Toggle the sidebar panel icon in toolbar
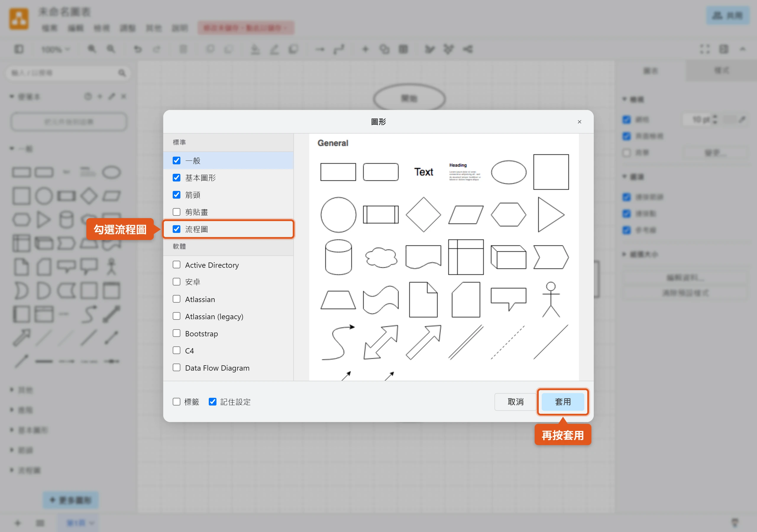The width and height of the screenshot is (757, 532). point(19,49)
